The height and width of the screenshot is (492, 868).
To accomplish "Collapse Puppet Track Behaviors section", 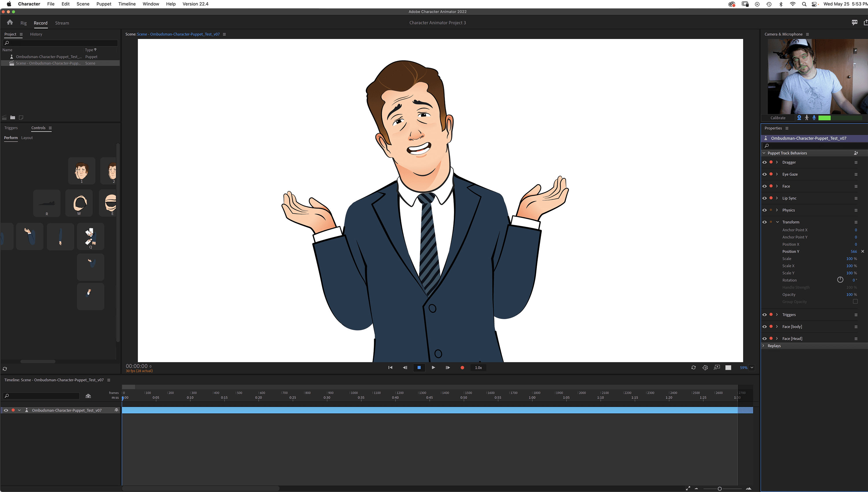I will (764, 153).
